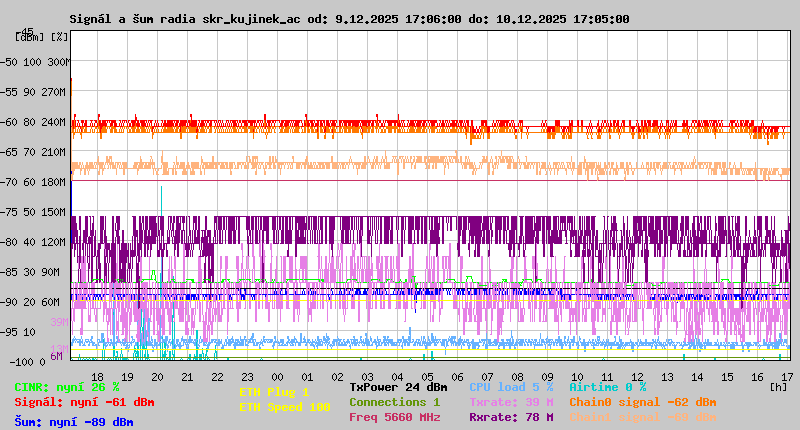Click the blue 'Šum: nyní -89 dBm' legend
This screenshot has height=430, width=800.
pyautogui.click(x=74, y=421)
